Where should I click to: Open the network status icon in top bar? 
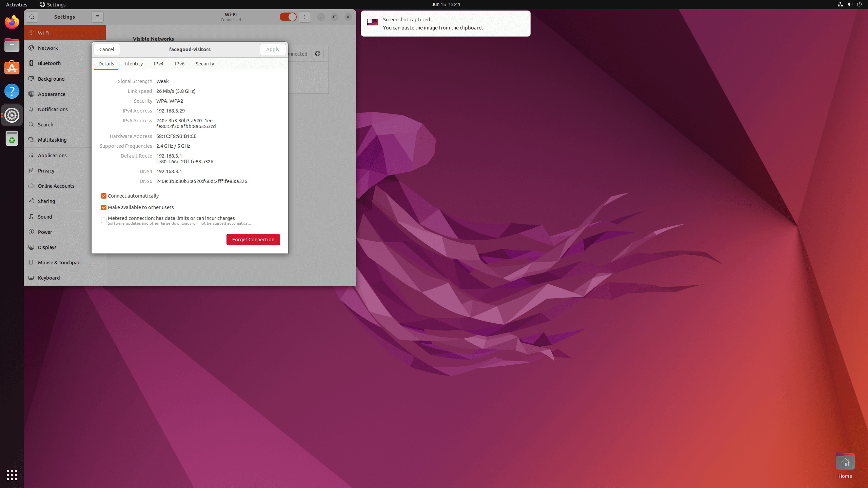[x=840, y=4]
